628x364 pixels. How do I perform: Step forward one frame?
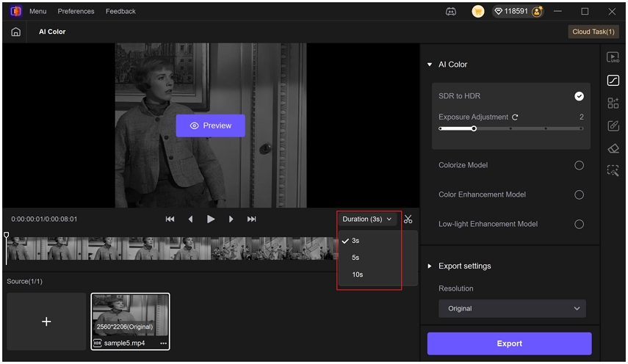pyautogui.click(x=231, y=219)
